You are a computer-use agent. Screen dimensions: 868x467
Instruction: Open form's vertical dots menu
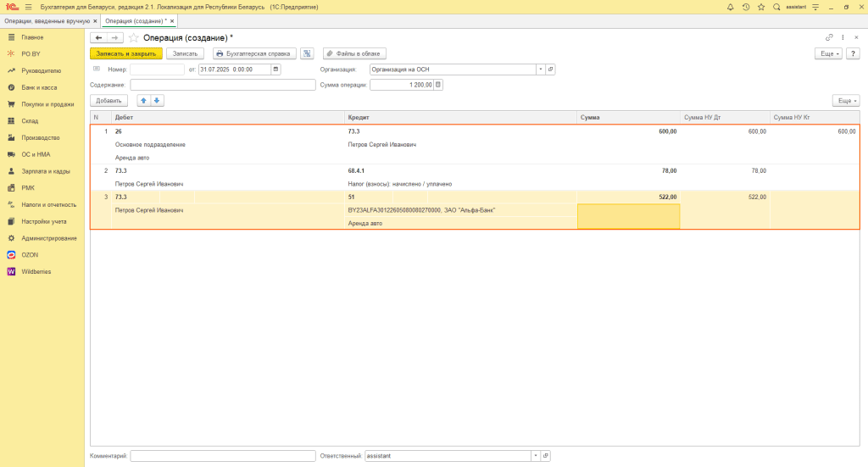[843, 37]
